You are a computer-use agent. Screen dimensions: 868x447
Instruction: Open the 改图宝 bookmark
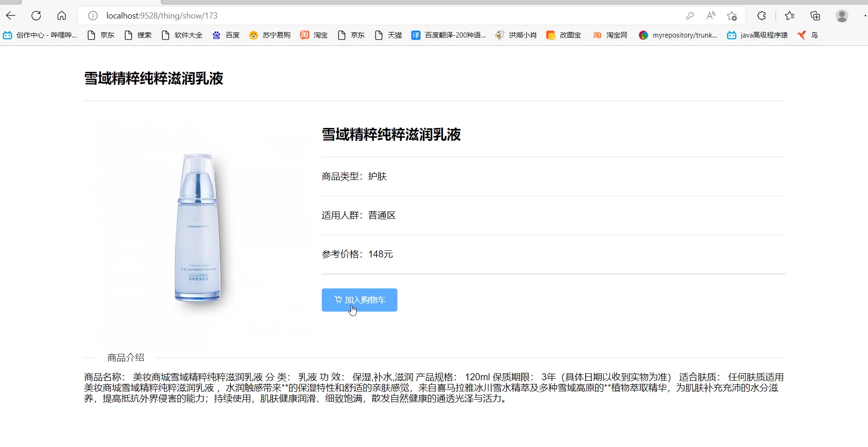(x=563, y=35)
